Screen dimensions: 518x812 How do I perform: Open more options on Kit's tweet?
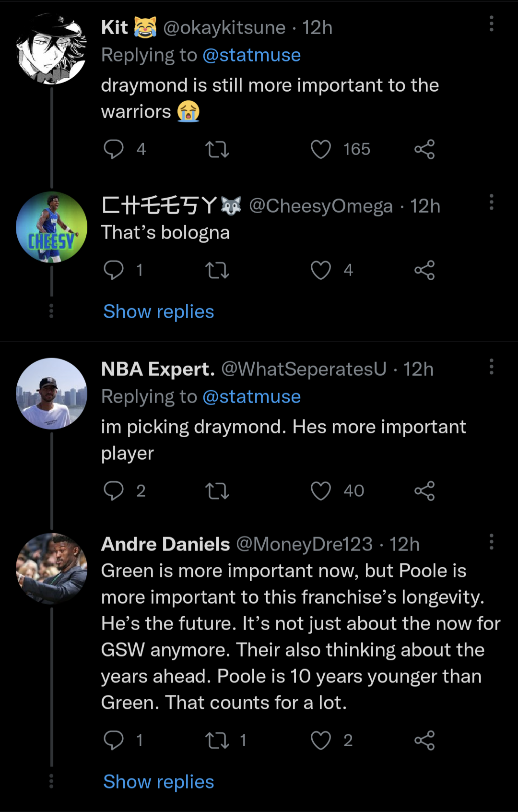491,24
